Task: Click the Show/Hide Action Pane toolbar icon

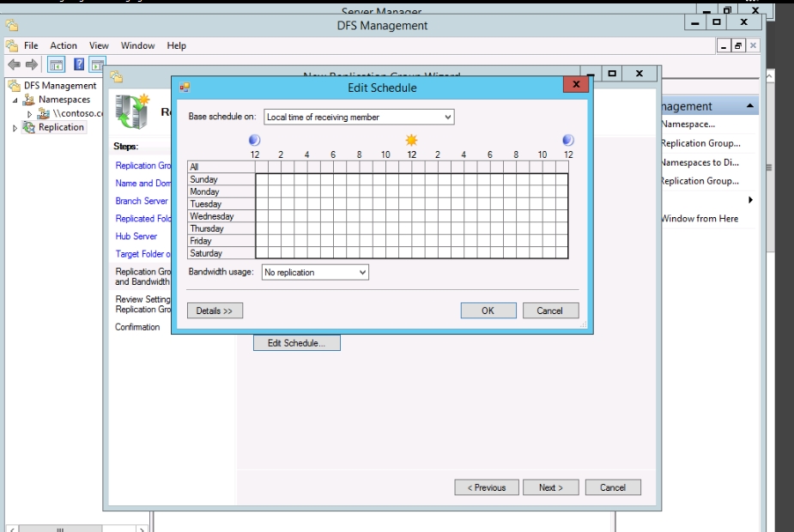Action: point(97,65)
